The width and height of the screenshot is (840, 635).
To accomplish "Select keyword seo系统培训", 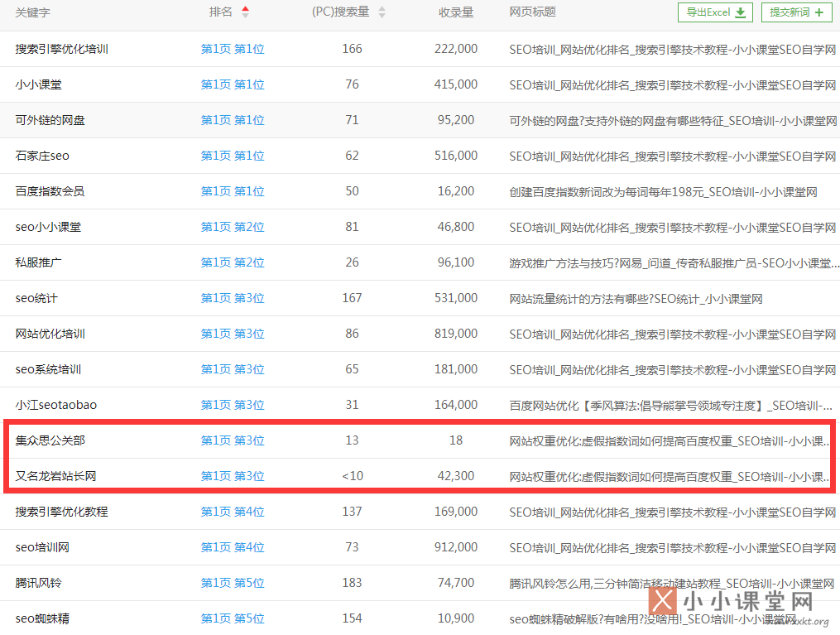I will [48, 369].
